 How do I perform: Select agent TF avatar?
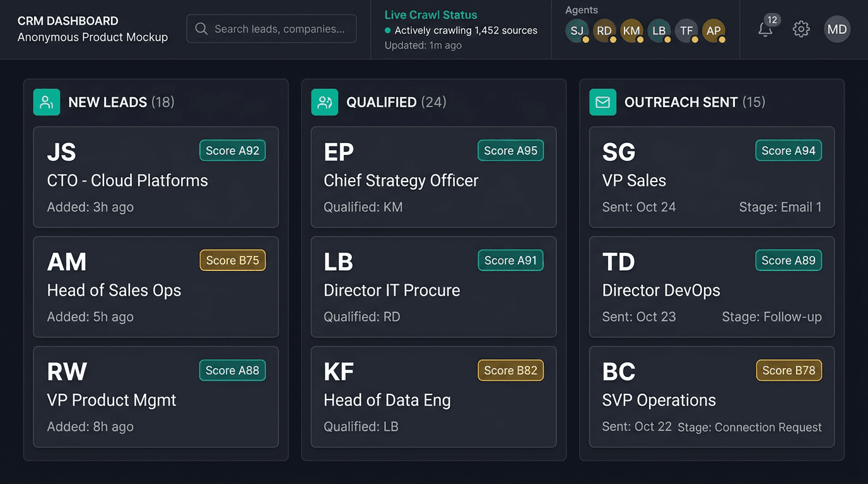(x=686, y=30)
